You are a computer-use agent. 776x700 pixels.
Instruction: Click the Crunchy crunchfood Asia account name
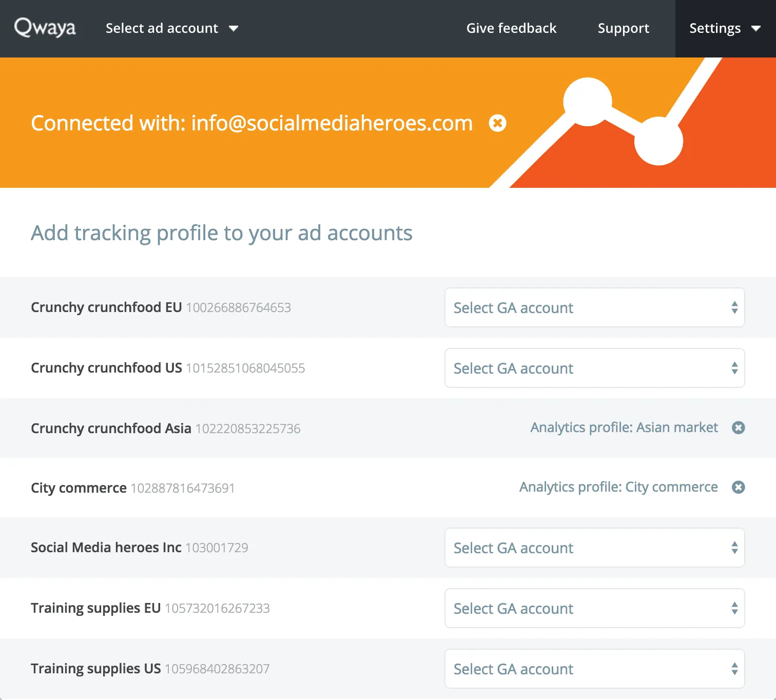coord(111,429)
